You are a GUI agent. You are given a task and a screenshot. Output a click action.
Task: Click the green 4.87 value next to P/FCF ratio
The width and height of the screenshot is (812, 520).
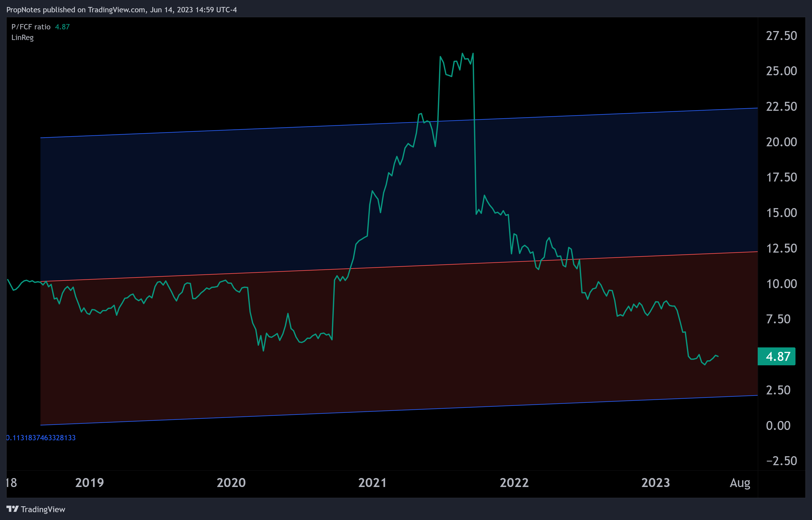(x=62, y=27)
